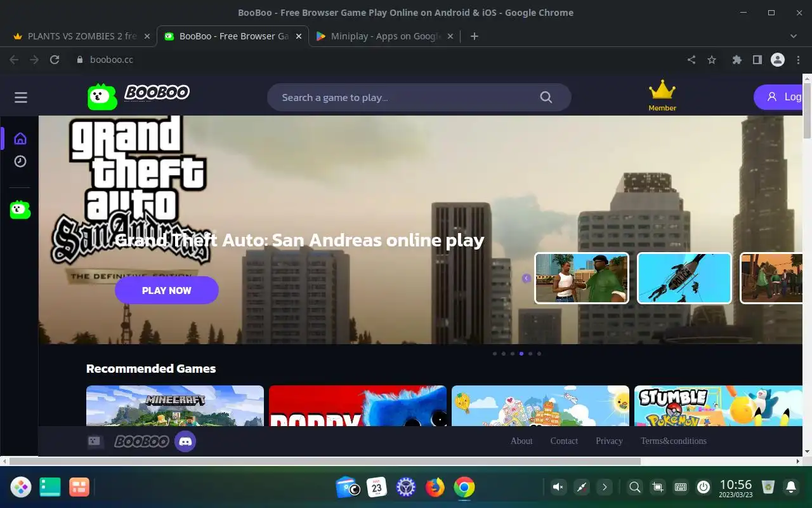The image size is (812, 508).
Task: Go forward in browser history
Action: [x=34, y=60]
